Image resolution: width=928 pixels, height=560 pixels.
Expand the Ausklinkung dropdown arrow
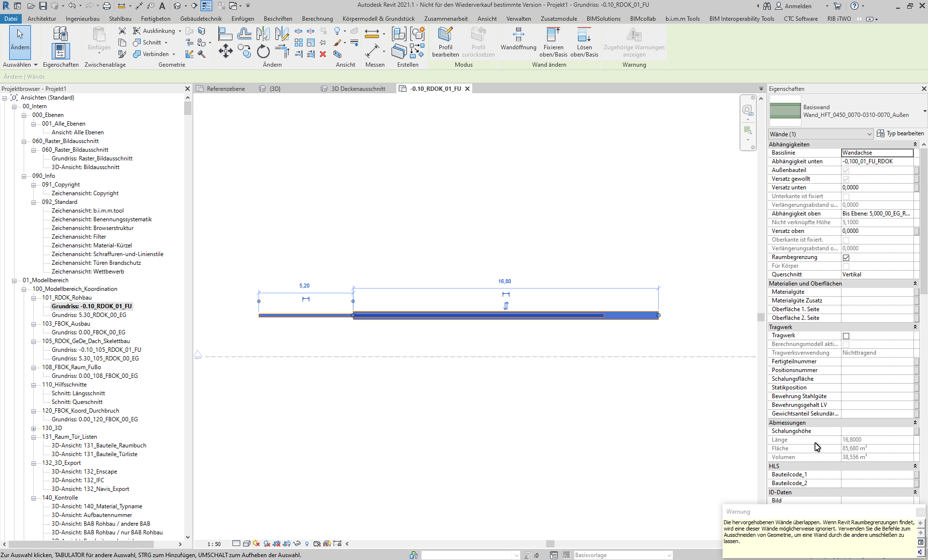[x=180, y=31]
